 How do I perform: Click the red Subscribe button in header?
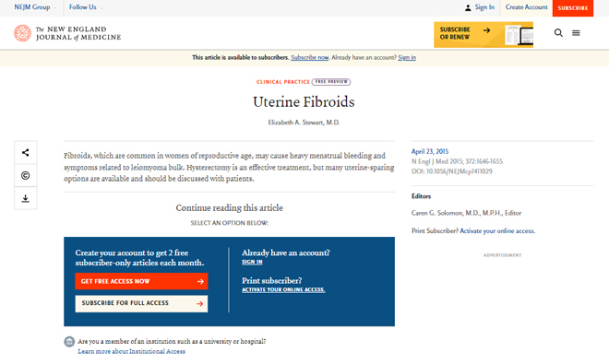coord(573,8)
